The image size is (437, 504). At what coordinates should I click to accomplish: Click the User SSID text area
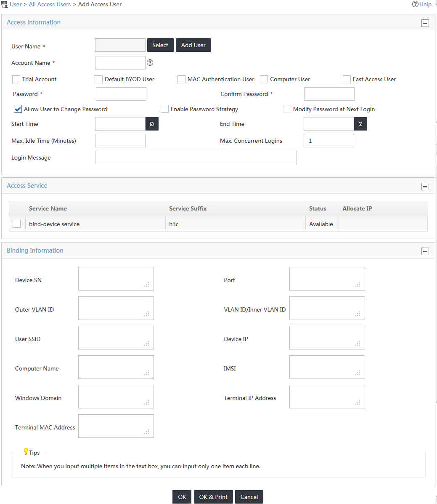pos(116,338)
